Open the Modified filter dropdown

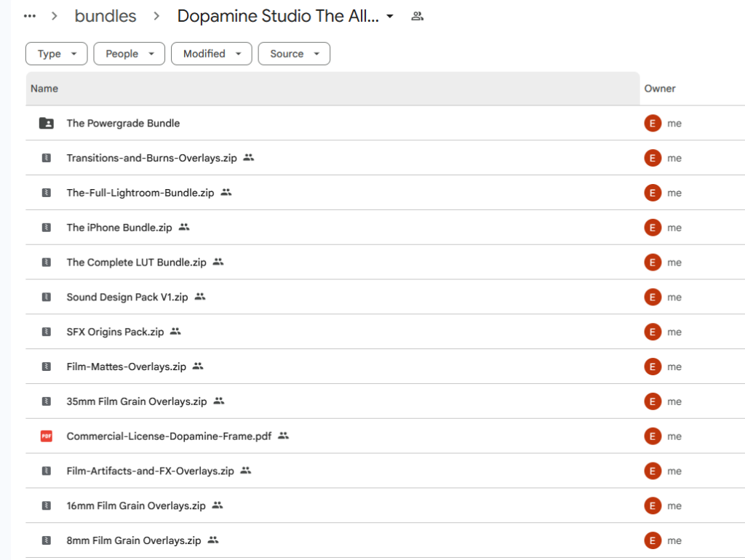pos(212,54)
